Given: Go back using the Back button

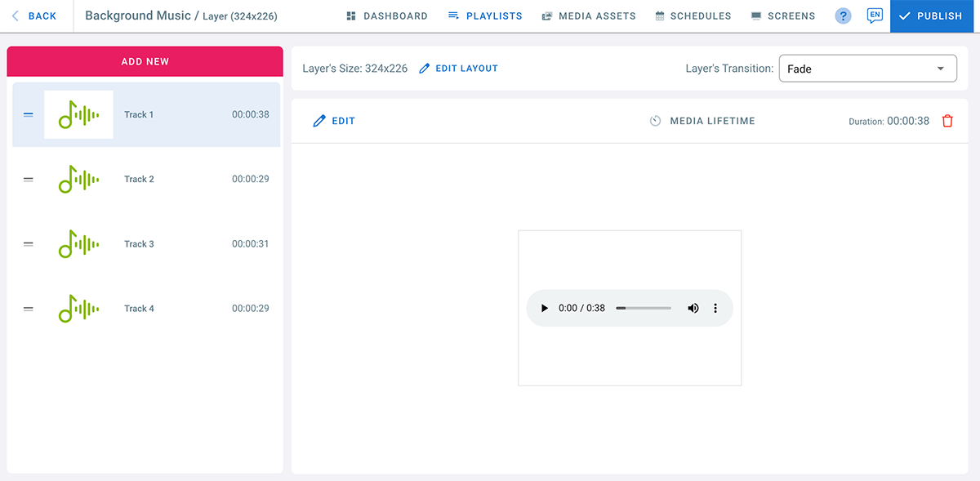Looking at the screenshot, I should (x=34, y=16).
